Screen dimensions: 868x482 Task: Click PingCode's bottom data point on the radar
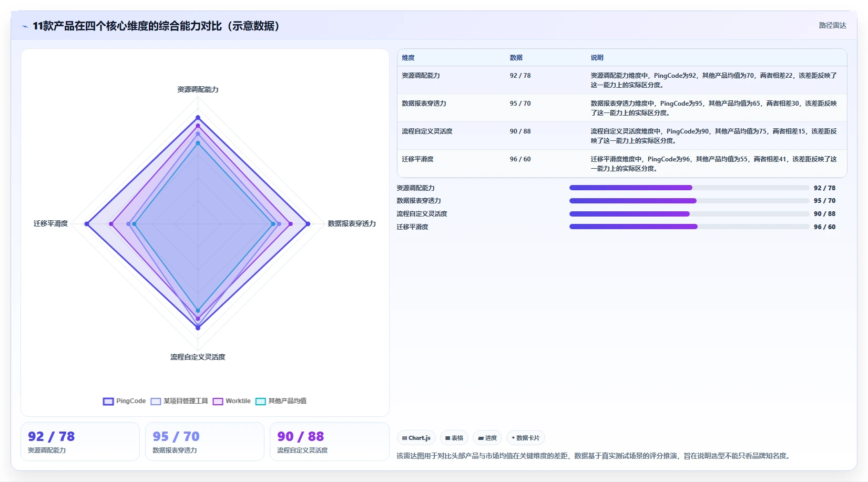[198, 328]
